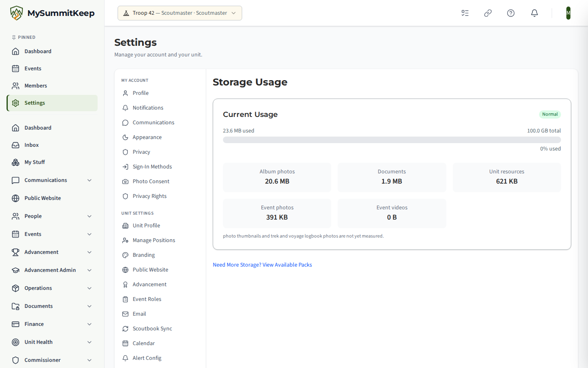Select Appearance settings item

160,137
